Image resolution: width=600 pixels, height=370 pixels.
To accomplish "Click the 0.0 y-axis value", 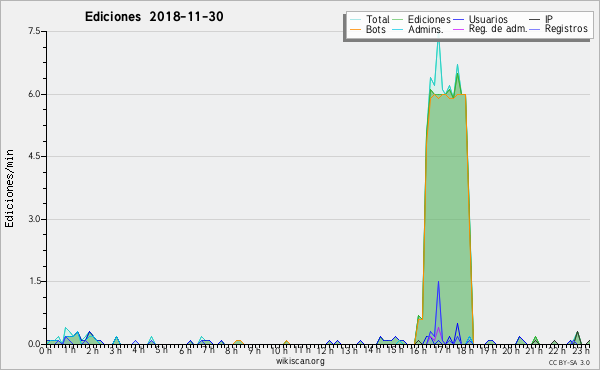I will coord(34,344).
